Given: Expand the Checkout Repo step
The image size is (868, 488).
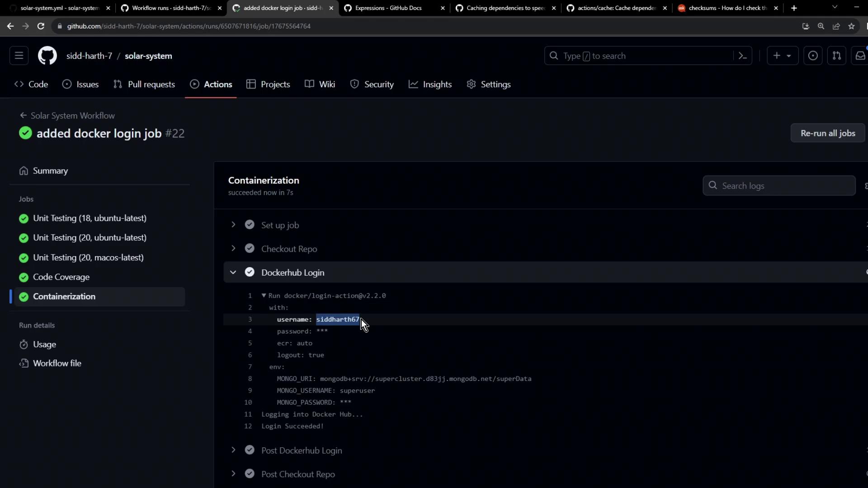Looking at the screenshot, I should coord(233,249).
